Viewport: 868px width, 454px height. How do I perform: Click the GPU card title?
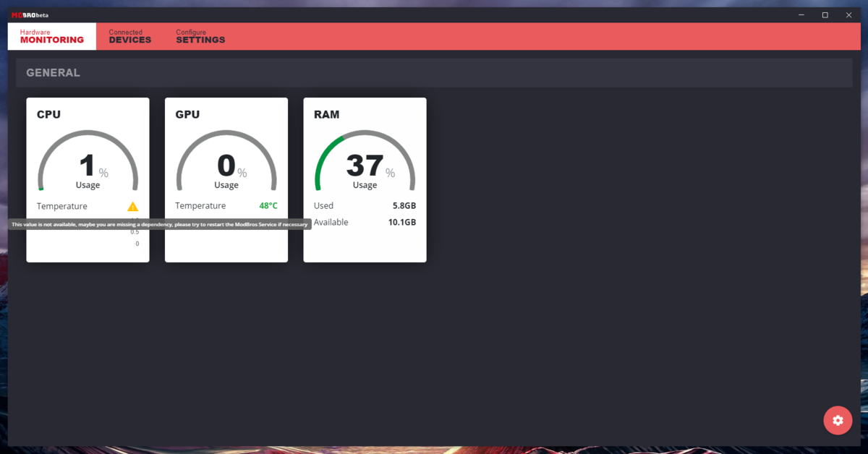click(x=187, y=114)
